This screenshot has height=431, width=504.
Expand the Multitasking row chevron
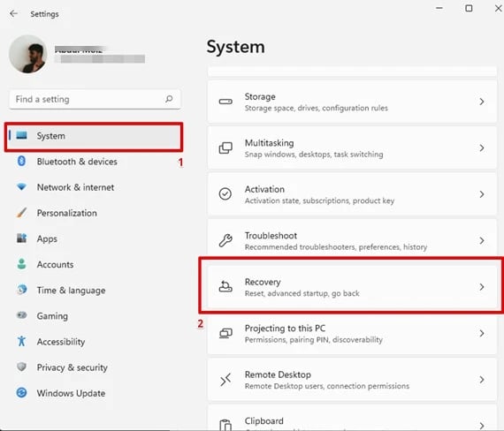(x=482, y=148)
